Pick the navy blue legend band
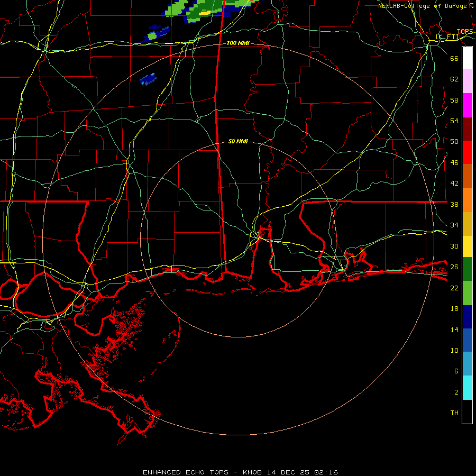 click(467, 317)
